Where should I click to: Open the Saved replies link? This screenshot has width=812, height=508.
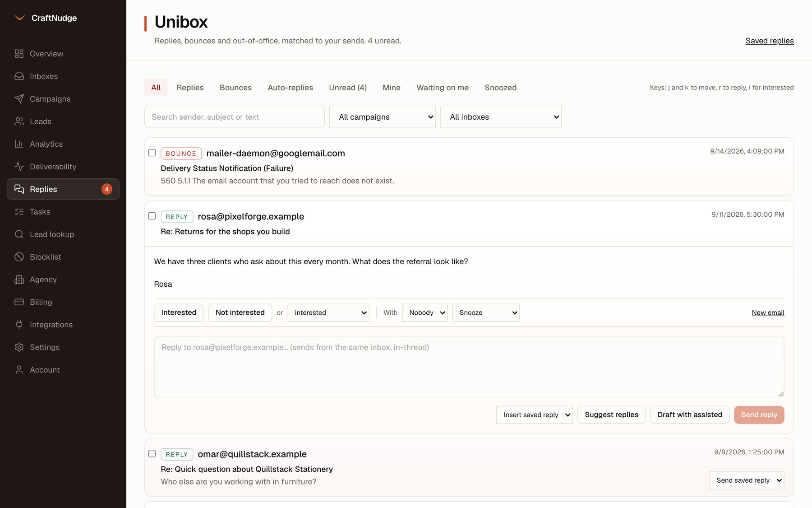(770, 41)
